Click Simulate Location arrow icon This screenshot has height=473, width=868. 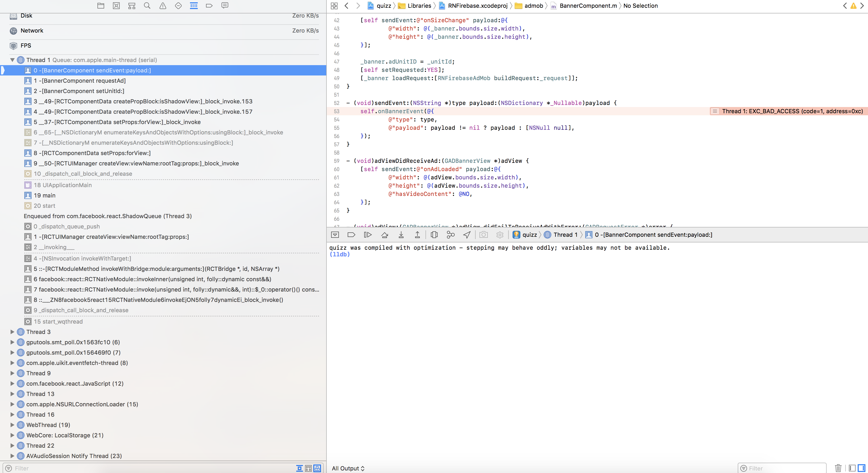coord(467,235)
